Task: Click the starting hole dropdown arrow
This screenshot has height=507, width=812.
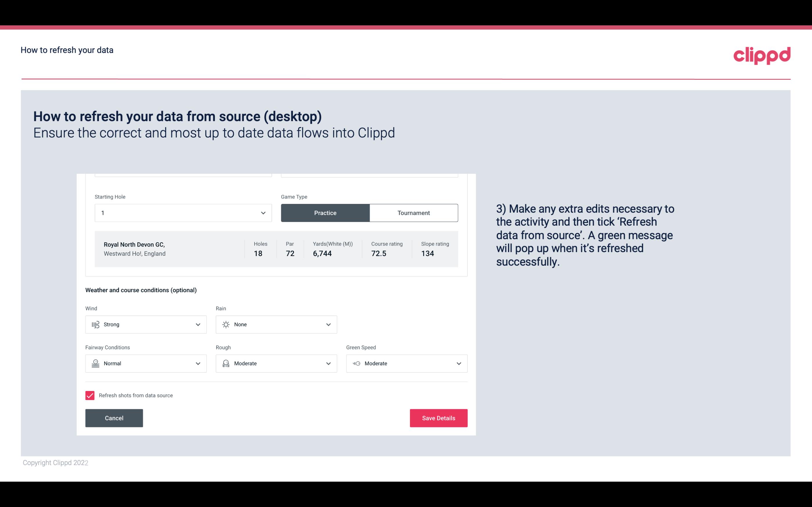Action: (x=263, y=213)
